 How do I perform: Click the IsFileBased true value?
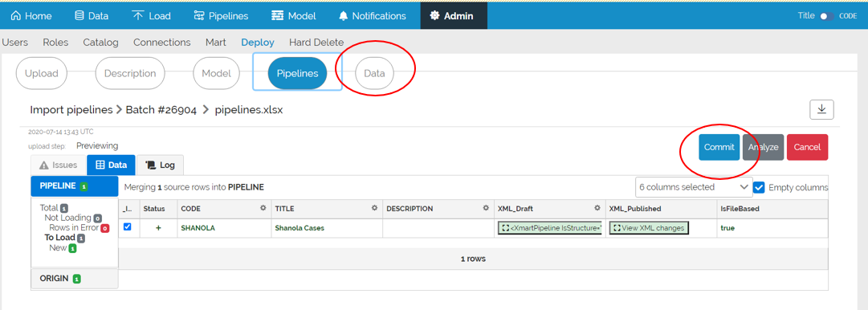coord(728,227)
